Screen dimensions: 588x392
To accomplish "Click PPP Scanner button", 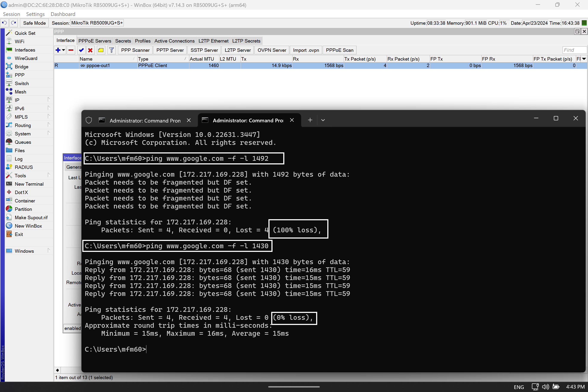I will pos(135,50).
